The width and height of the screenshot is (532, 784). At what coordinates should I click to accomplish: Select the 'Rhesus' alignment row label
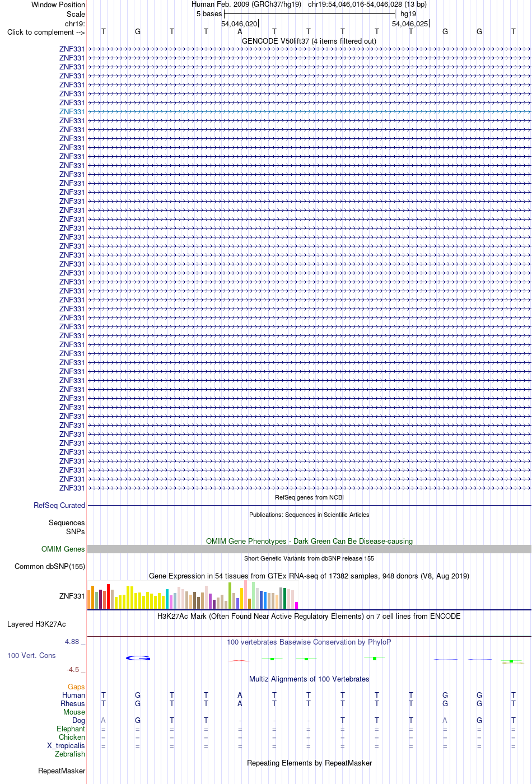click(73, 703)
